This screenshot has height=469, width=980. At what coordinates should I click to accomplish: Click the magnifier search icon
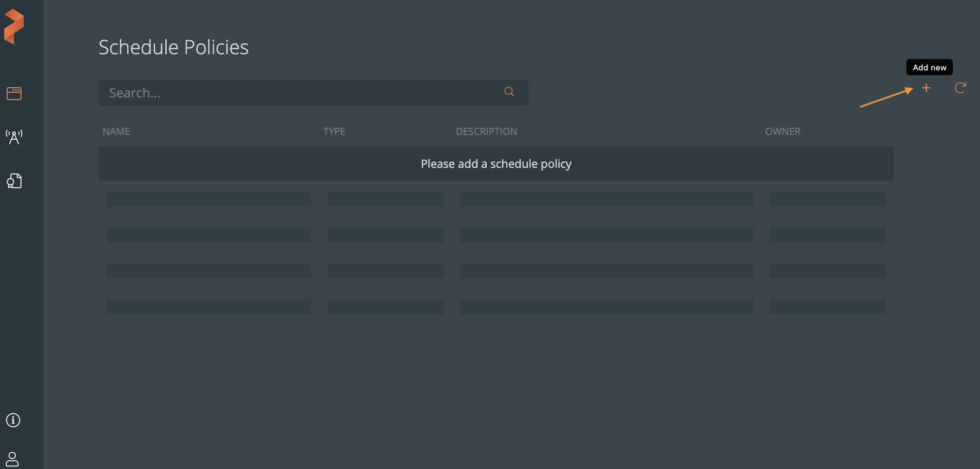point(509,92)
